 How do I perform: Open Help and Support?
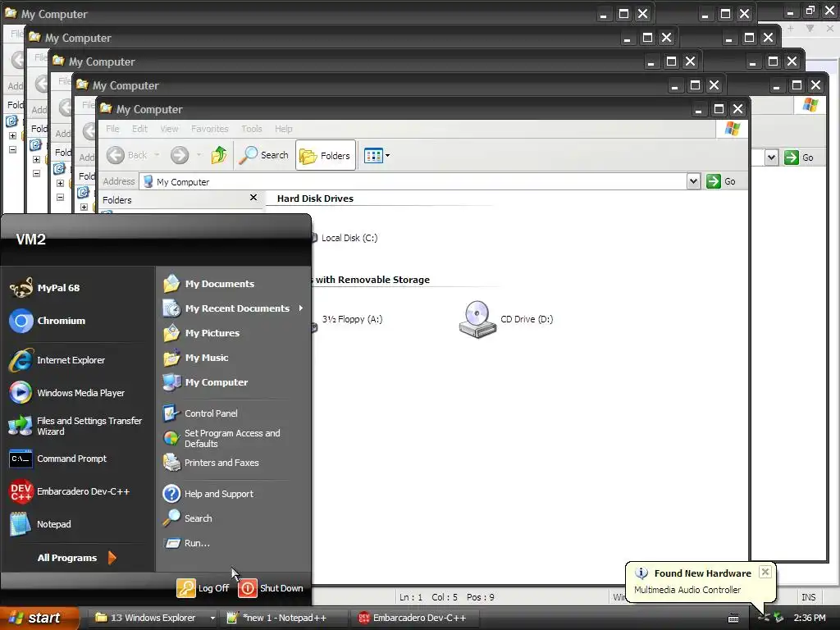[208, 493]
